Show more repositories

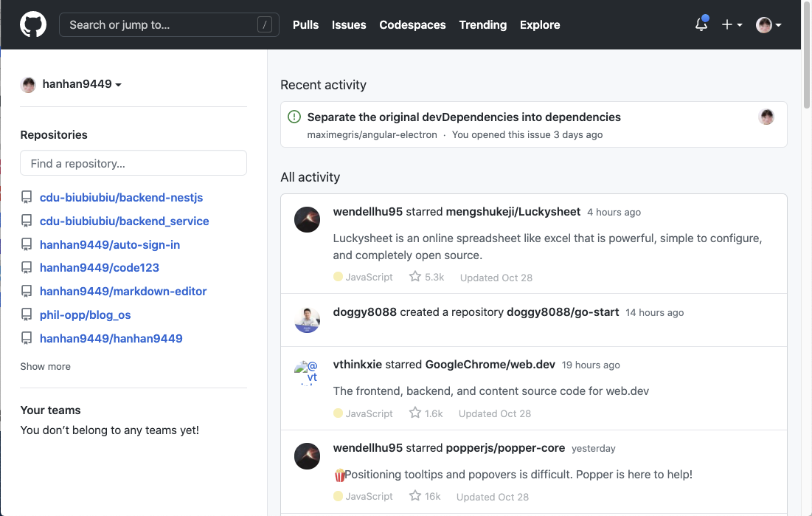(x=45, y=366)
